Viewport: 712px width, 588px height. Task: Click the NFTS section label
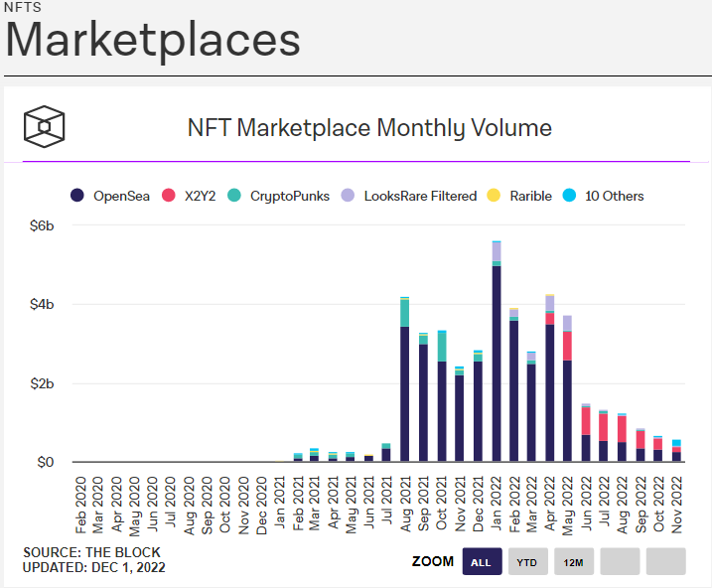pyautogui.click(x=23, y=7)
